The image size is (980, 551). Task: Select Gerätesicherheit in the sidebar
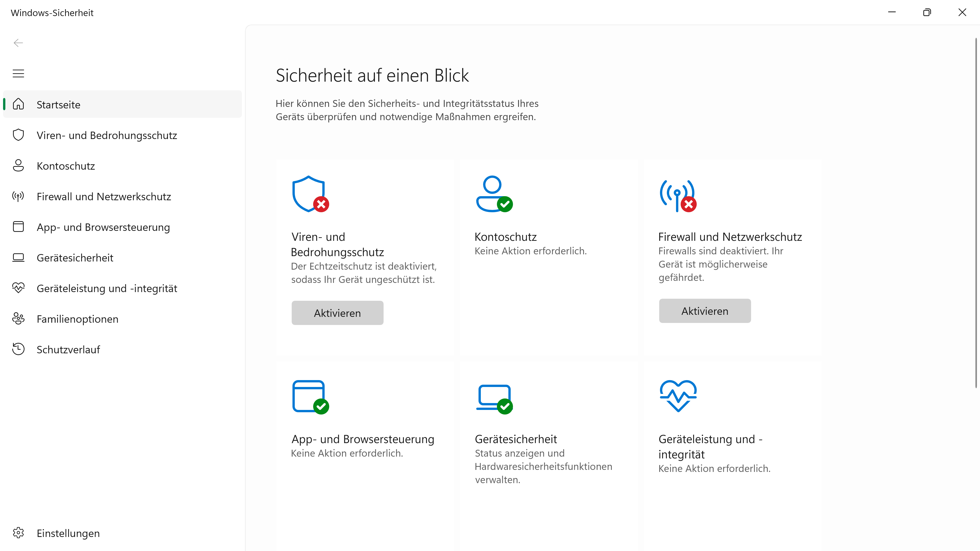tap(122, 257)
